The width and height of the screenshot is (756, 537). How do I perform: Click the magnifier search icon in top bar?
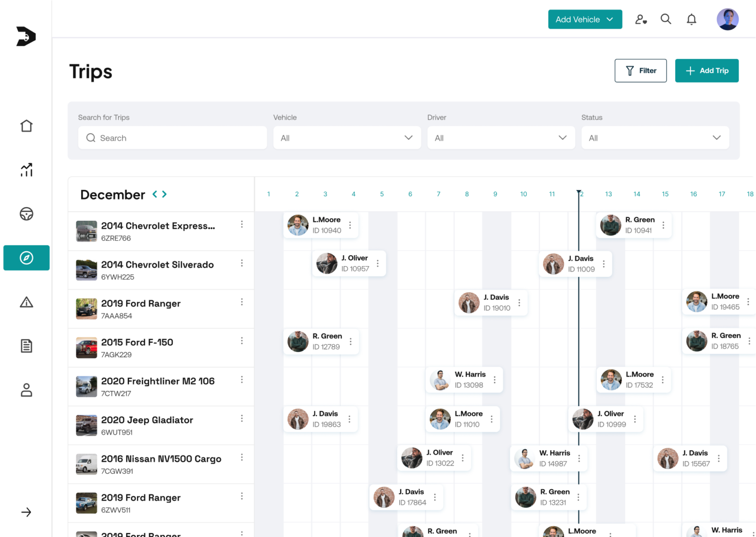(665, 19)
